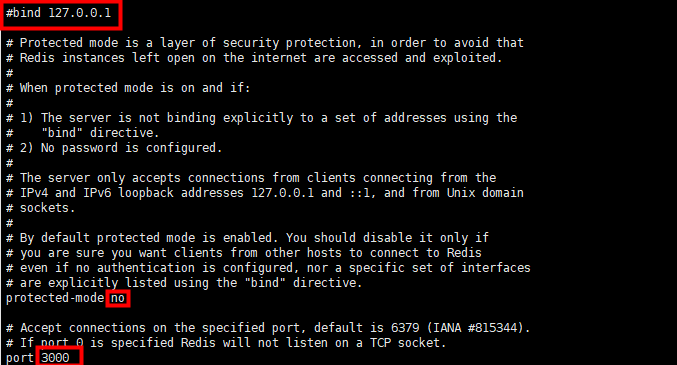Click 'Protected mode is a layer' comment line
This screenshot has height=365, width=677.
tap(264, 43)
